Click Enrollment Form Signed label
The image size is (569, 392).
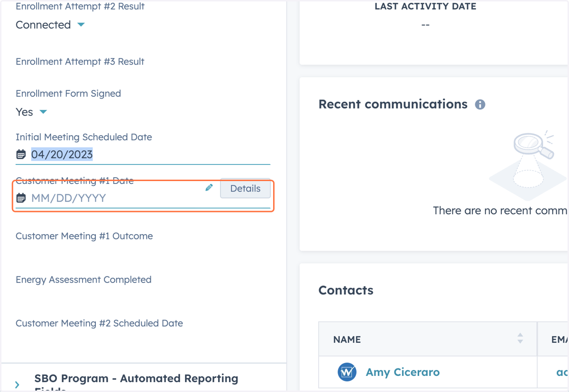point(68,93)
